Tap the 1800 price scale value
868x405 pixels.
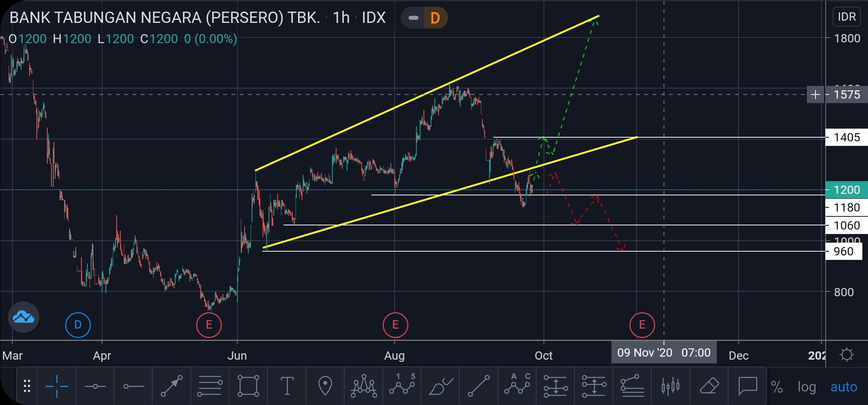coord(847,38)
